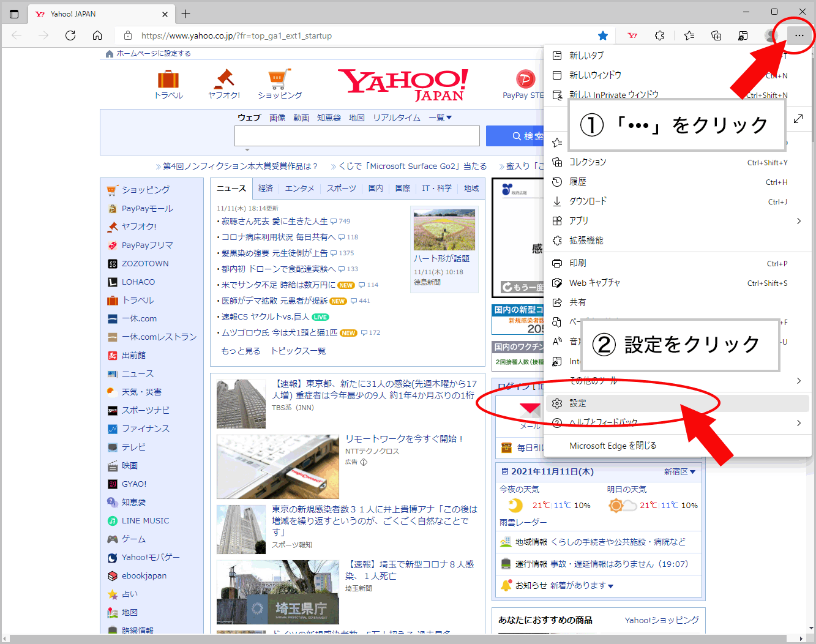The width and height of the screenshot is (816, 644).
Task: Add a new tab with the plus button
Action: coord(186,13)
